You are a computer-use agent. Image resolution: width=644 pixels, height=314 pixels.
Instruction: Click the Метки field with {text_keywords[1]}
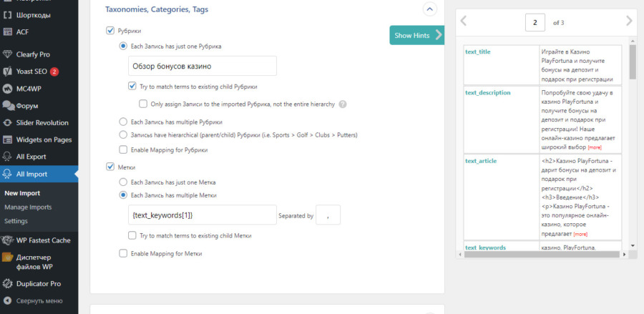(x=202, y=215)
